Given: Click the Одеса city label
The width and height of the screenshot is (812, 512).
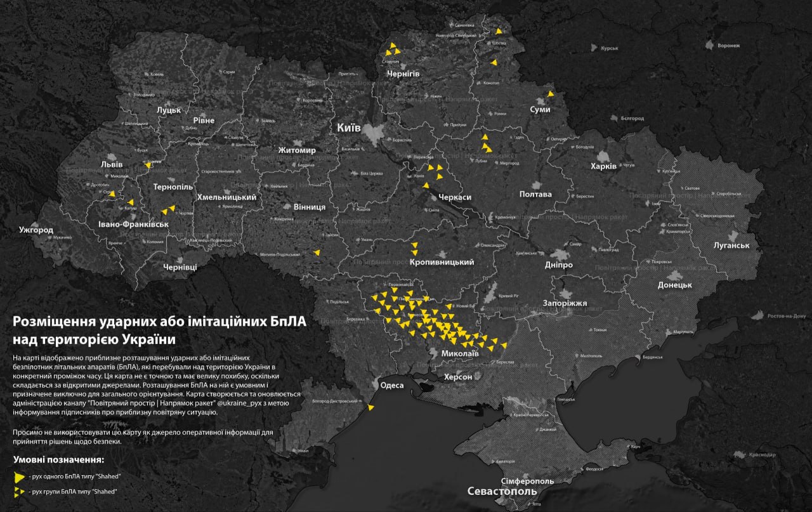Looking at the screenshot, I should pos(391,386).
